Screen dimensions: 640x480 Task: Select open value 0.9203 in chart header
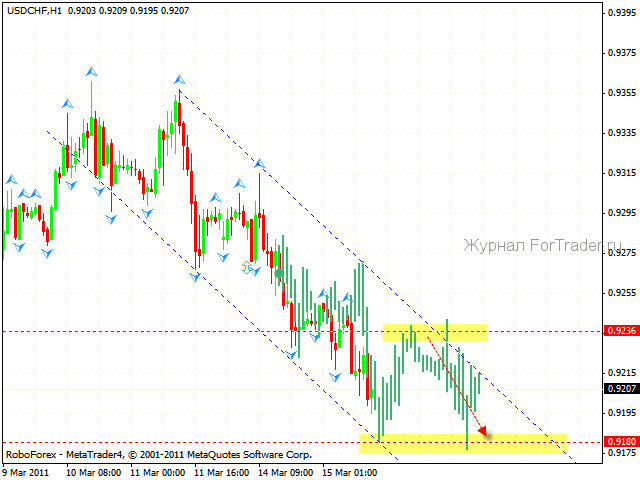(x=82, y=11)
